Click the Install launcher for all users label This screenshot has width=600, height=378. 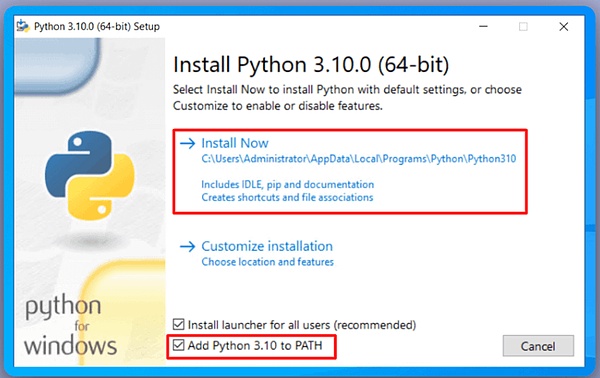point(302,325)
